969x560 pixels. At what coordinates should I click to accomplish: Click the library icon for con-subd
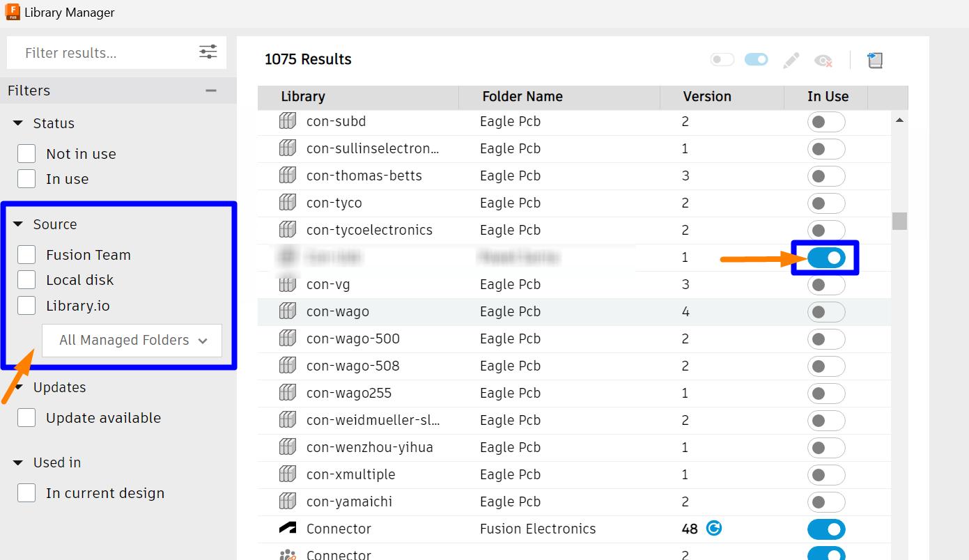click(x=287, y=121)
